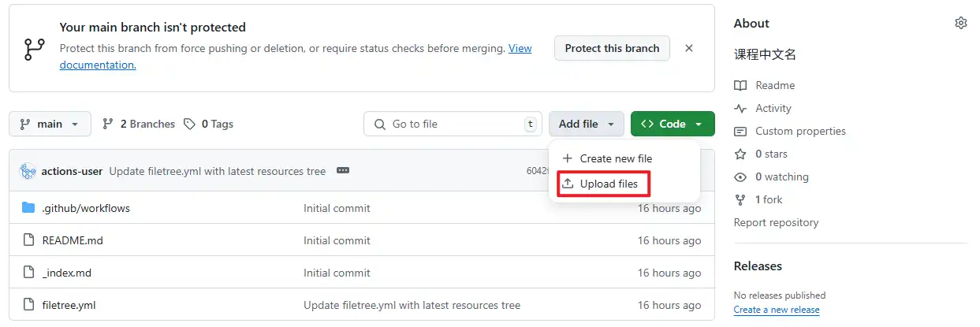This screenshot has height=327, width=980.
Task: Click the Protect this branch button
Action: tap(612, 48)
